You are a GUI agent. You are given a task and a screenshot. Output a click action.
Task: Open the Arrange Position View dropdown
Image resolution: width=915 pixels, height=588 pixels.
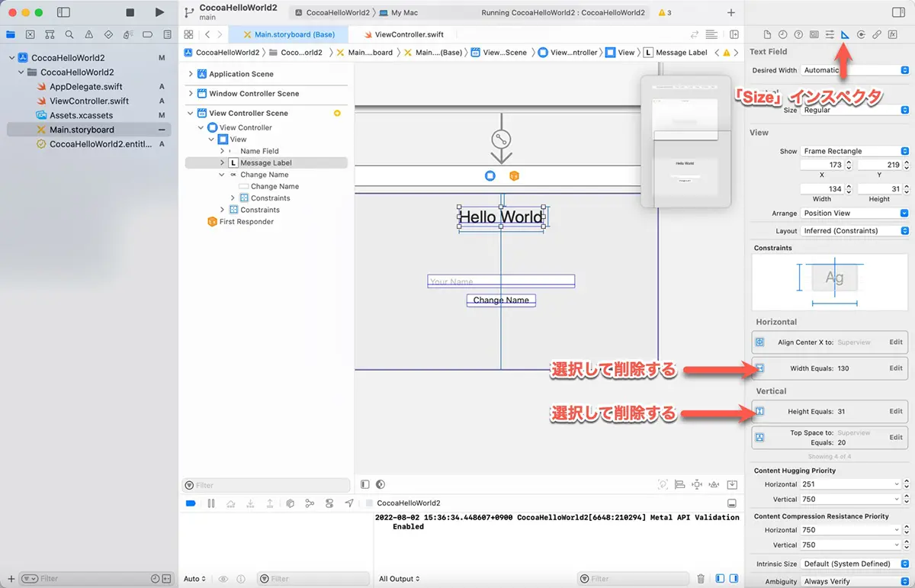(855, 213)
